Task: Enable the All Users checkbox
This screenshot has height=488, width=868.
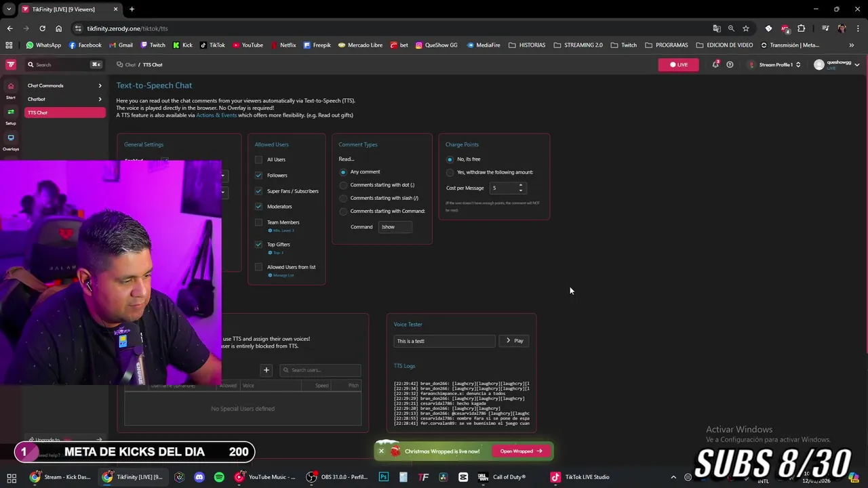Action: click(258, 159)
